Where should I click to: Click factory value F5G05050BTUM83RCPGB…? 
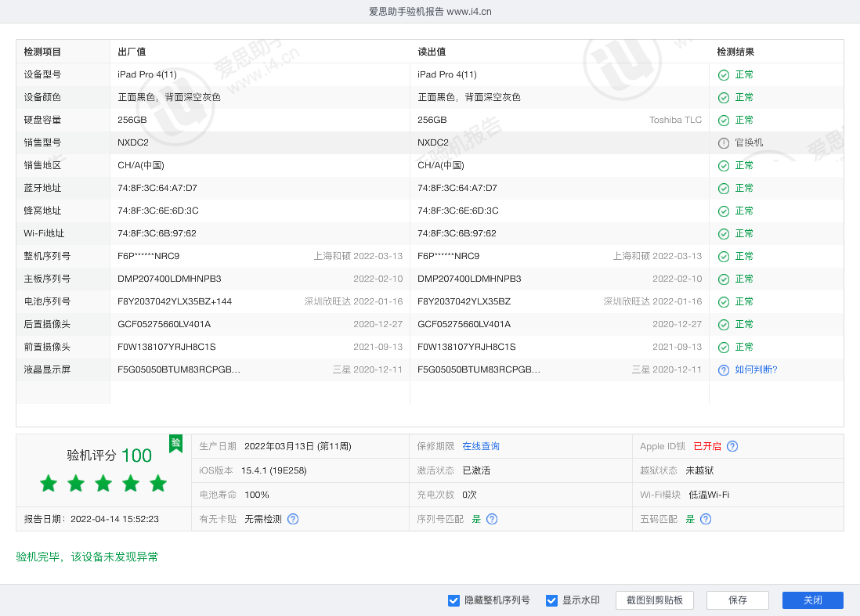(179, 369)
